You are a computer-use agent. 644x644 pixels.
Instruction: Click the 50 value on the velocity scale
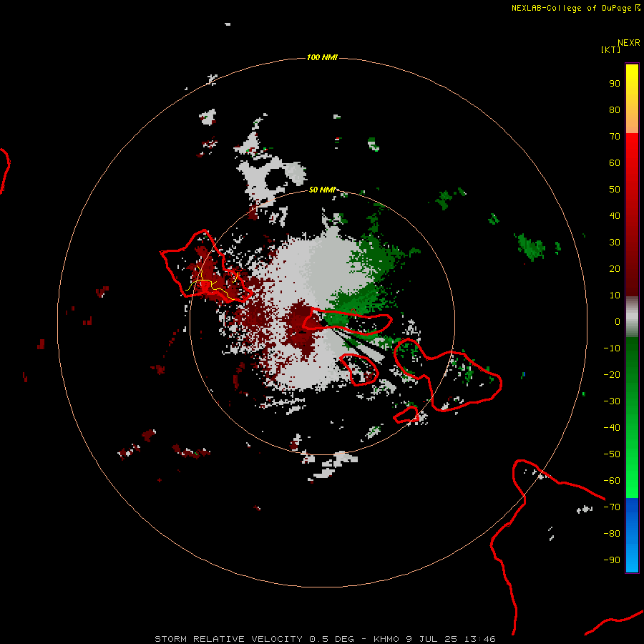tap(615, 190)
